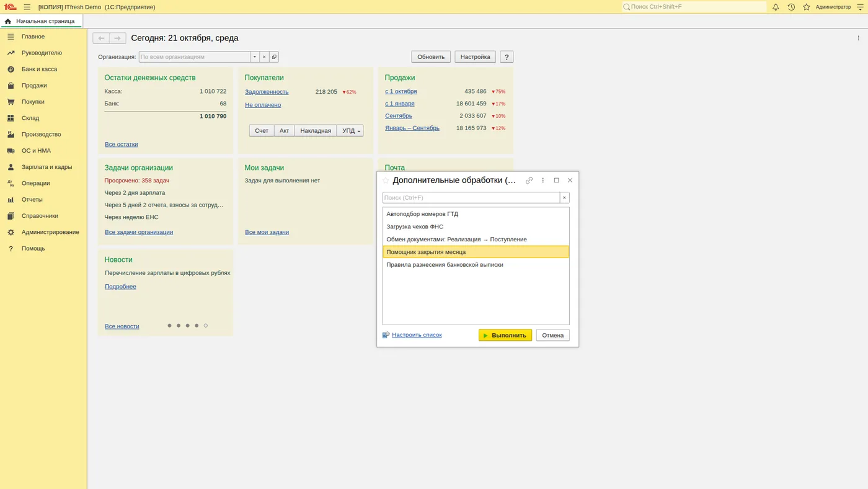Click the open-organization icon beside organization field
This screenshot has height=489, width=868.
(x=274, y=56)
